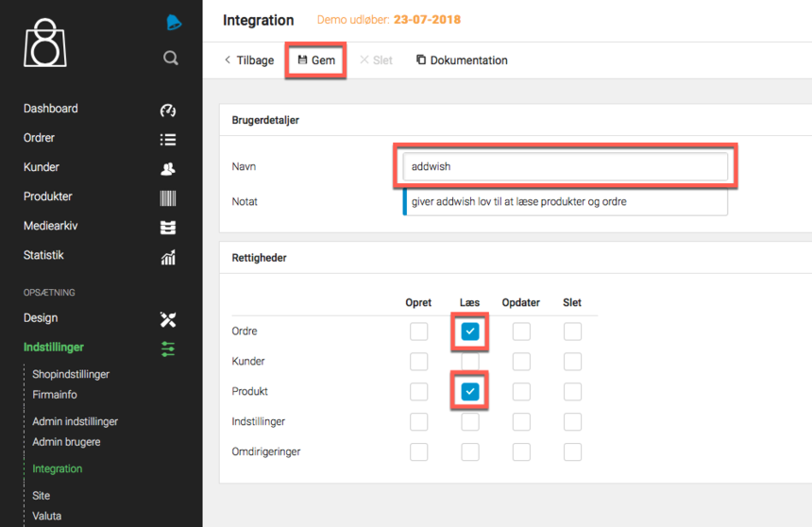Enable Slet permission for Omdirigeringer
Screen dimensions: 812x527
click(572, 452)
